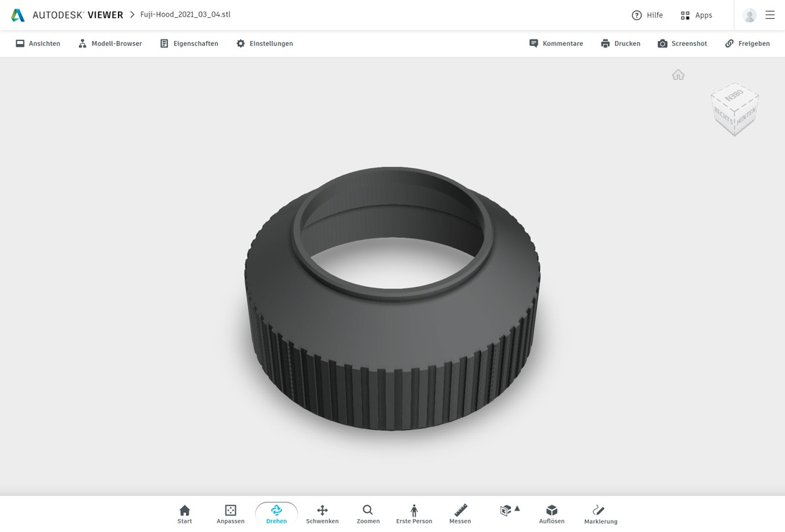Show the Eigenschaften properties panel
This screenshot has width=785, height=532.
point(189,44)
